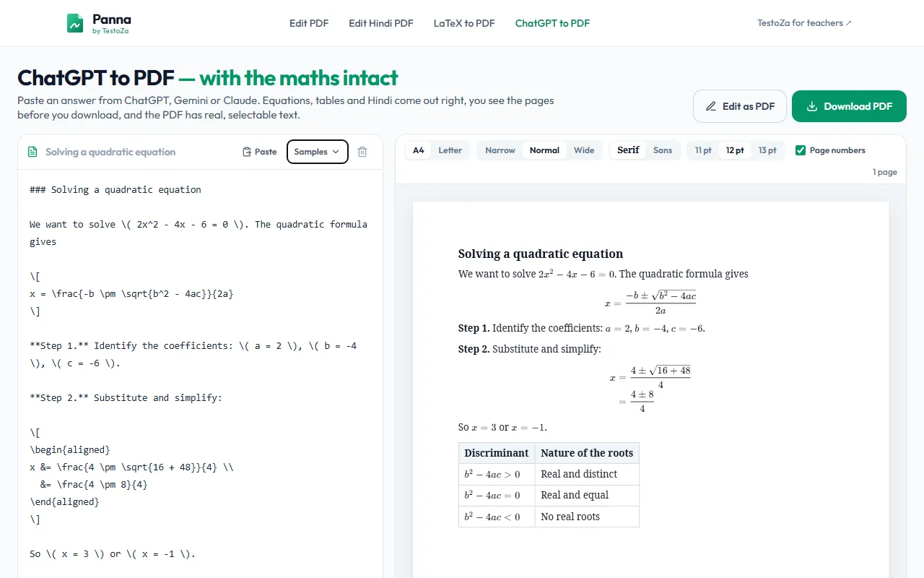Click the \end{aligned} line in the editor
The height and width of the screenshot is (578, 924).
[64, 501]
